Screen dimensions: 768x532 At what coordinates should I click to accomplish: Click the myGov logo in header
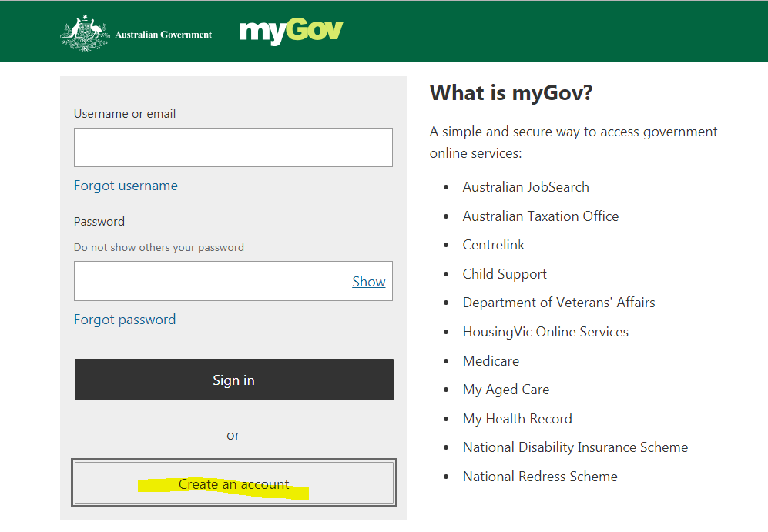click(x=291, y=31)
